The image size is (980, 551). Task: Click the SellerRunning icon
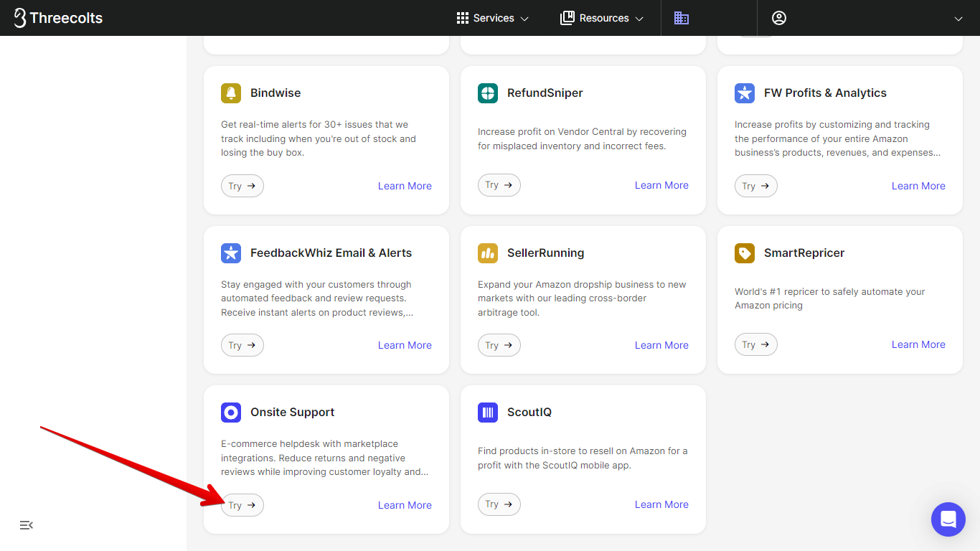(x=488, y=253)
